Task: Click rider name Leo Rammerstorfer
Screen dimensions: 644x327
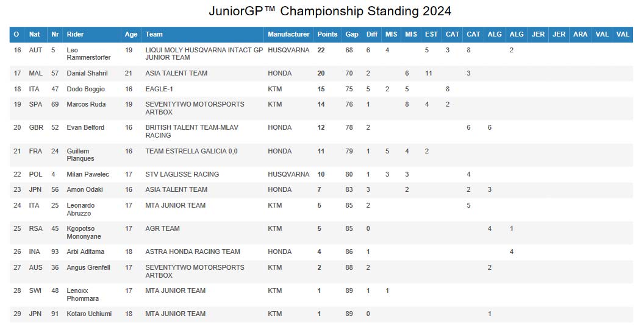Action: 88,54
